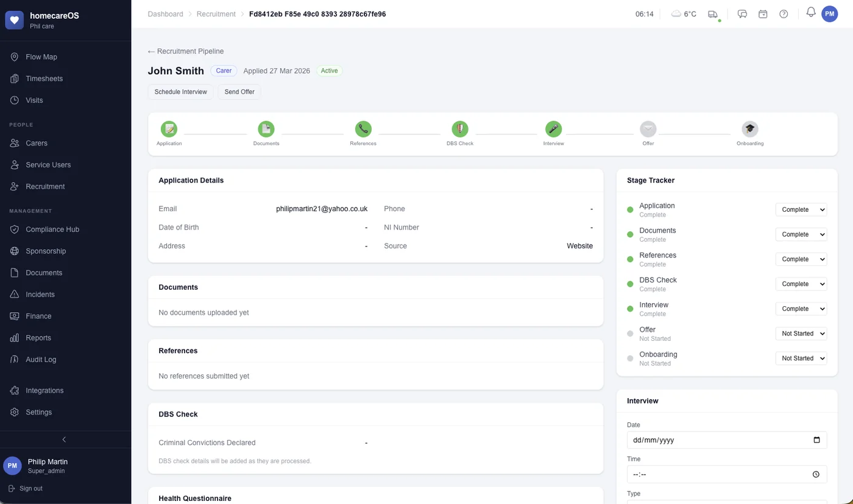Click the calendar icon in top bar
Screen dimensions: 853x504
763,14
